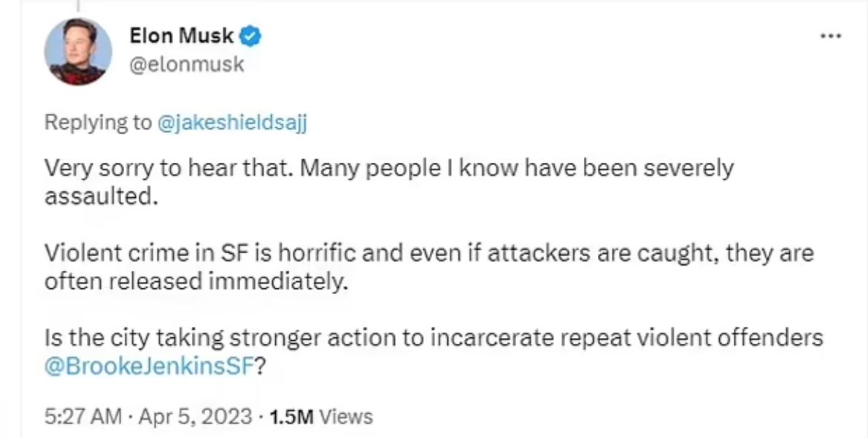Open Elon Musk's profile picture

[78, 50]
